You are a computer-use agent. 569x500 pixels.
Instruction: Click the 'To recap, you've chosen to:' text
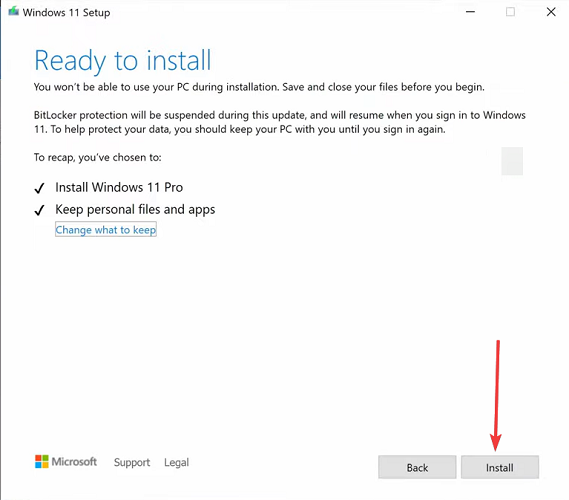click(x=98, y=157)
